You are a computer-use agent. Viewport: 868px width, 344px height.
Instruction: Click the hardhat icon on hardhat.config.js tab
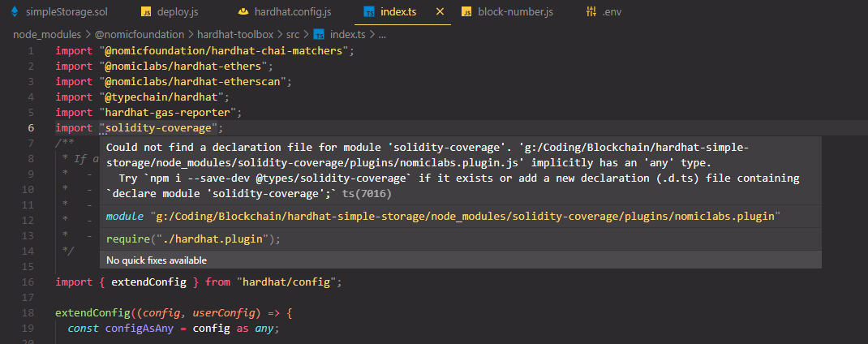(x=243, y=11)
